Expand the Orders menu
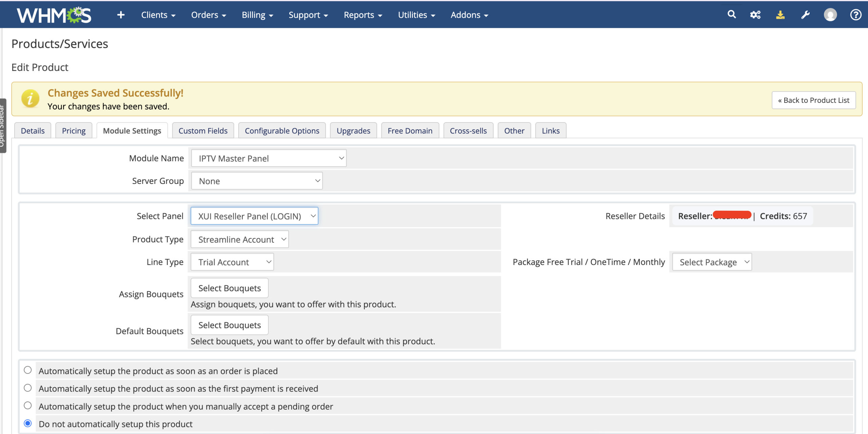Screen dimensions: 868x434 coord(209,15)
